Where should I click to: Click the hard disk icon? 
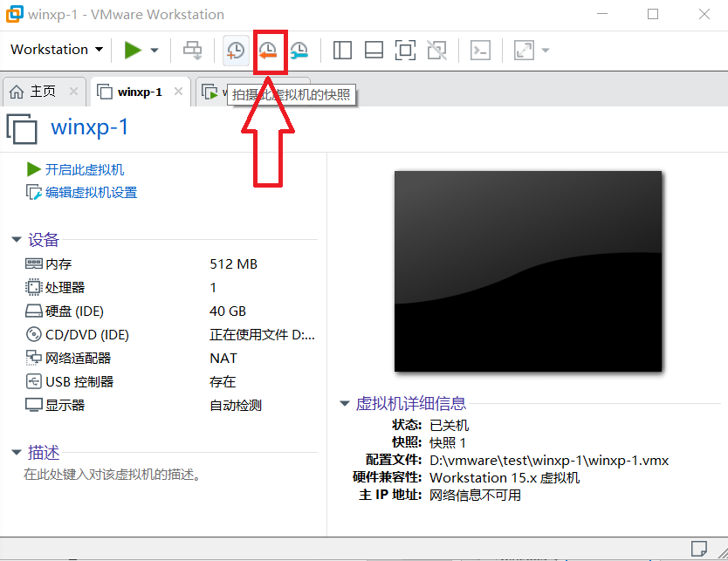34,311
